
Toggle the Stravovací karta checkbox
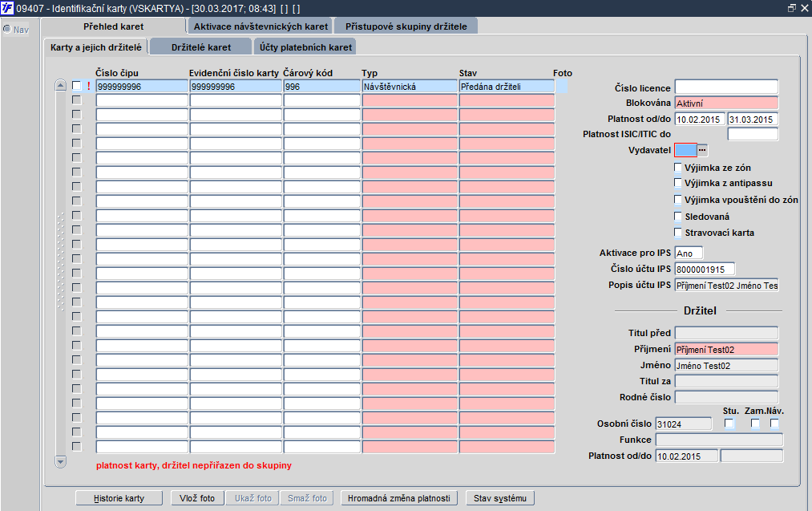click(x=678, y=232)
